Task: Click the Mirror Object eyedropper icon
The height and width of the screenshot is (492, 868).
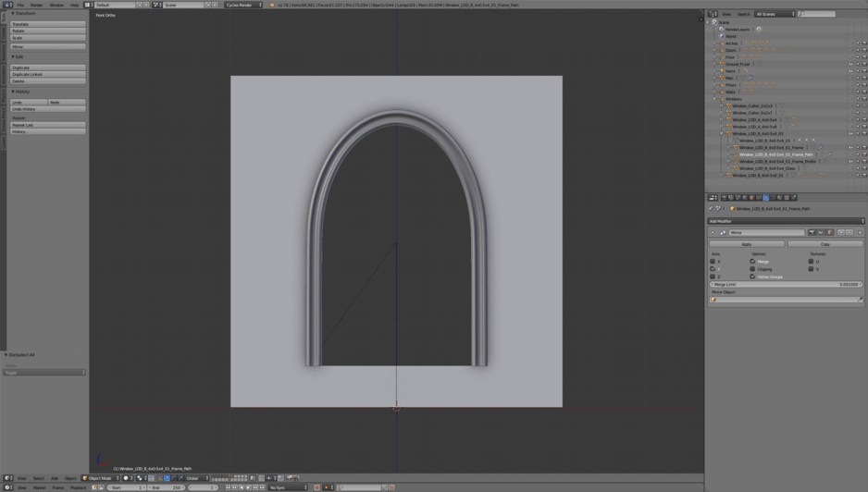Action: pos(861,300)
